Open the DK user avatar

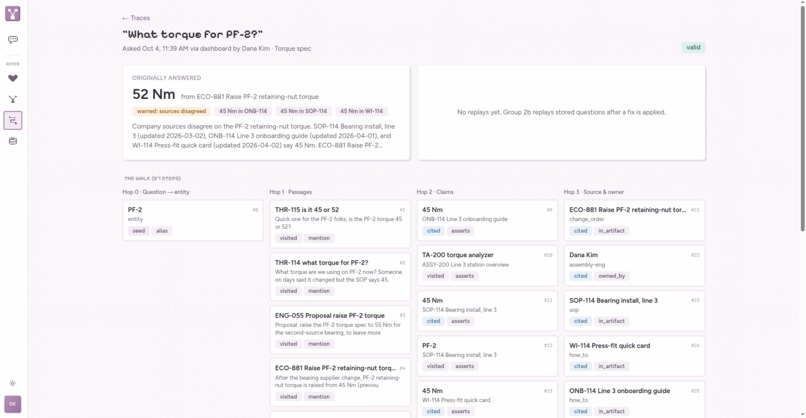coord(13,404)
